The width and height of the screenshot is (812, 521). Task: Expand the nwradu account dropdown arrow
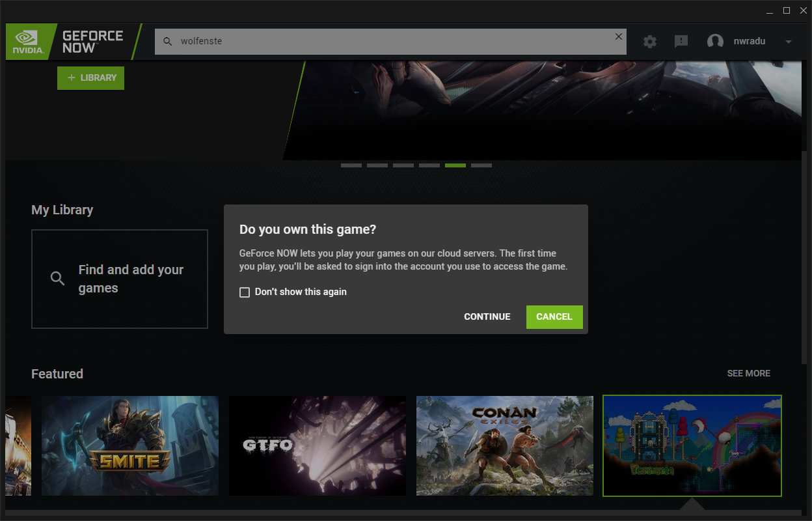pos(789,42)
